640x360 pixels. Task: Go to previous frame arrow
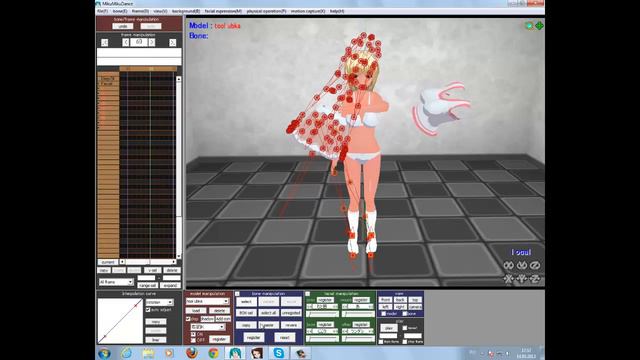tap(126, 42)
